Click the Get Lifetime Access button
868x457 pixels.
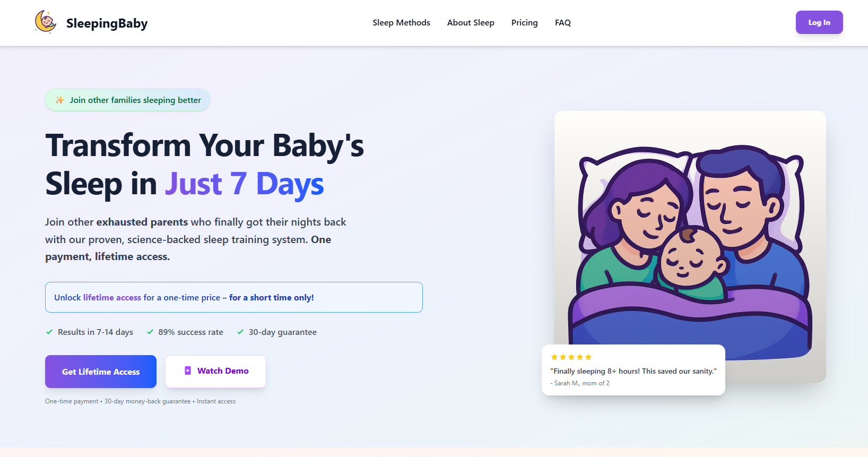pos(100,372)
